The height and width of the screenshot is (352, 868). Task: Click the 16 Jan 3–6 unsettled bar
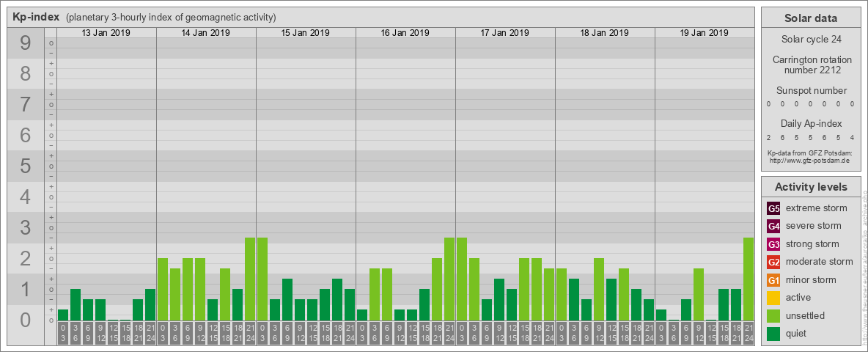coord(374,295)
